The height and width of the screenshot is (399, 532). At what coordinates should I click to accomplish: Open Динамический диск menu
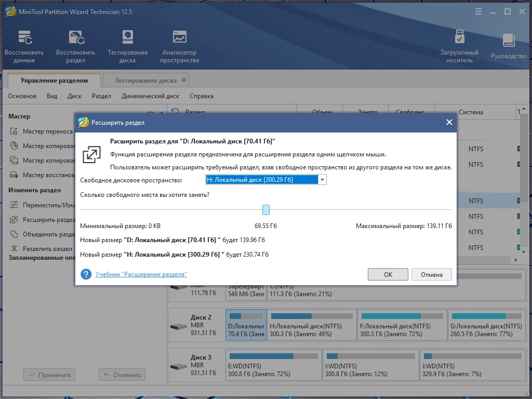coord(150,96)
